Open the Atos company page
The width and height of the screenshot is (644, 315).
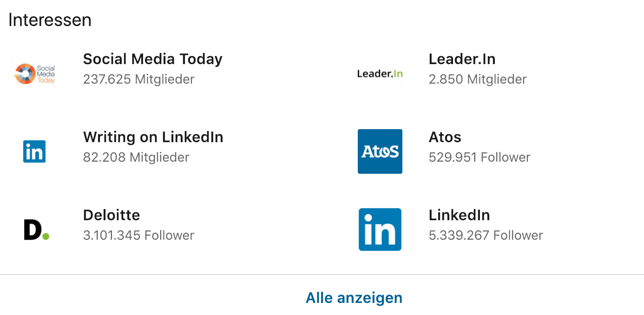pos(445,137)
